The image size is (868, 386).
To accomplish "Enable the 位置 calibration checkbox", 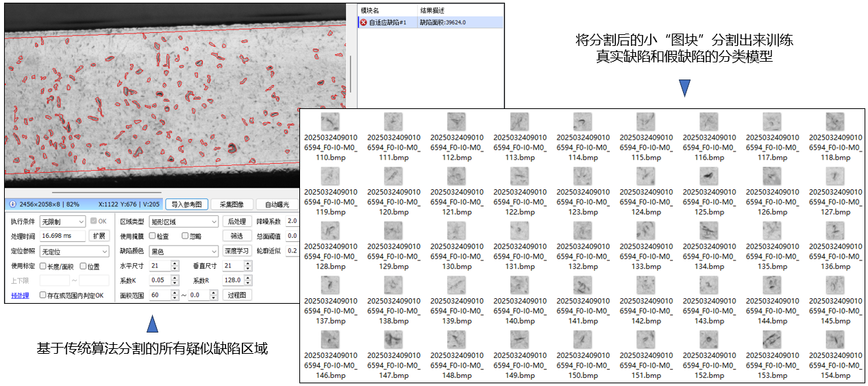I will click(x=83, y=266).
